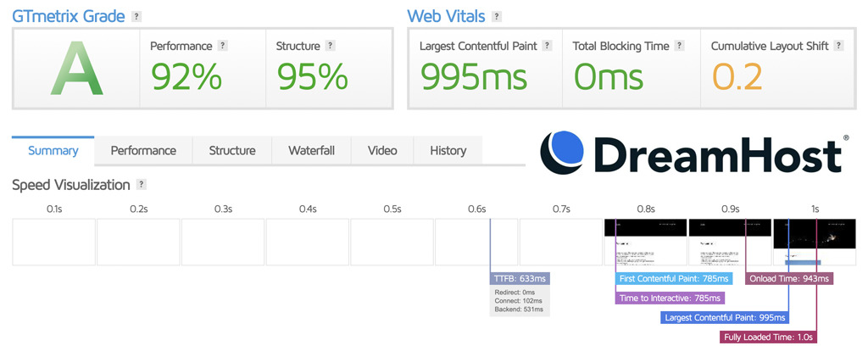The width and height of the screenshot is (868, 357).
Task: Click help icon beside Total Blocking Time
Action: point(679,46)
